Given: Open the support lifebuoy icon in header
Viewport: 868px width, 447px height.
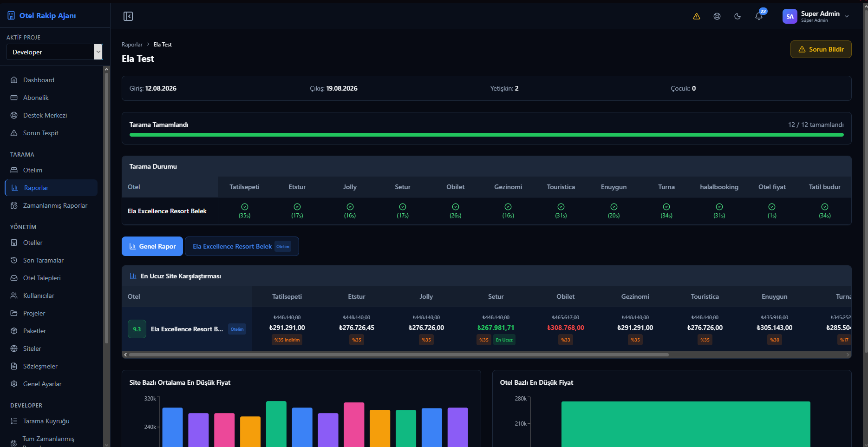Looking at the screenshot, I should (717, 16).
